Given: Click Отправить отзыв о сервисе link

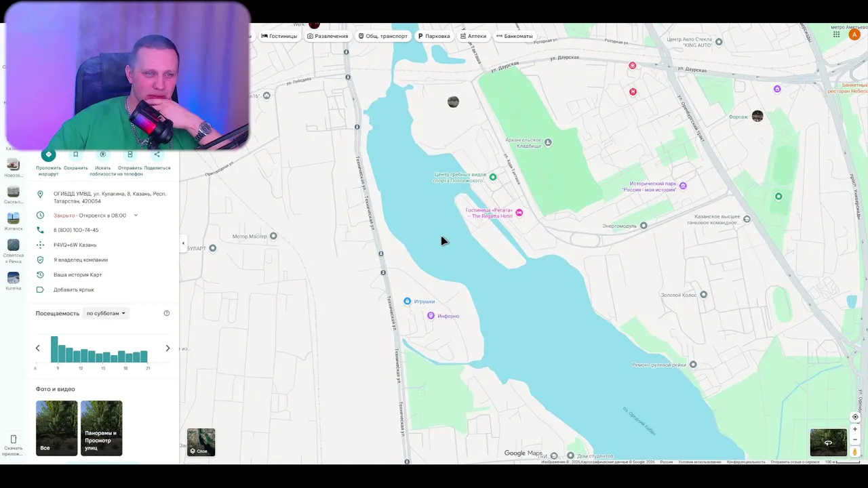Looking at the screenshot, I should tap(795, 462).
